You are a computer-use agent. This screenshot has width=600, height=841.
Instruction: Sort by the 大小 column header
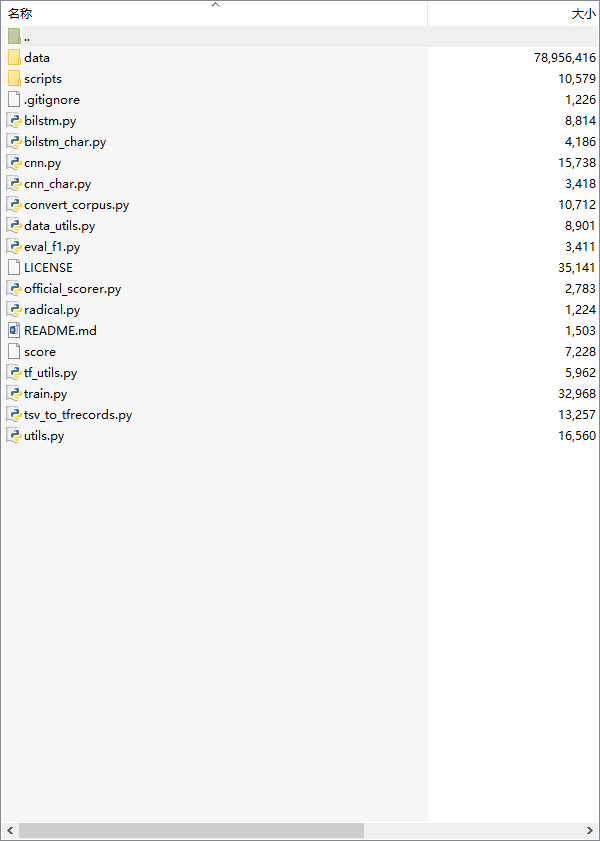[x=583, y=14]
